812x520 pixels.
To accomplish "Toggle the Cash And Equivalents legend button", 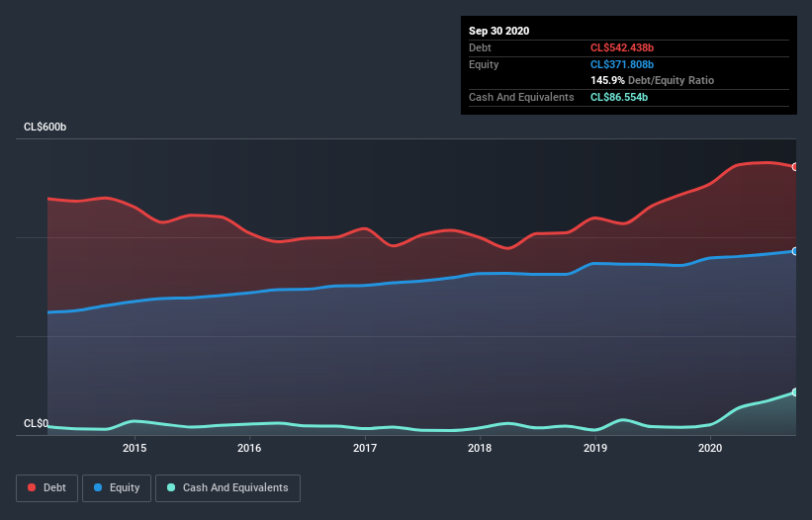I will 227,488.
